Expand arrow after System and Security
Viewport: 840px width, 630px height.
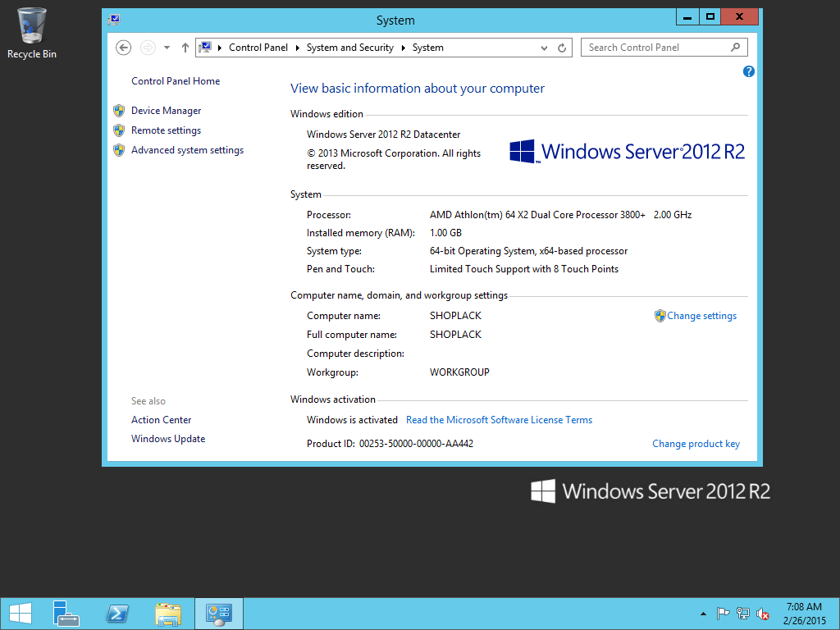pyautogui.click(x=403, y=48)
